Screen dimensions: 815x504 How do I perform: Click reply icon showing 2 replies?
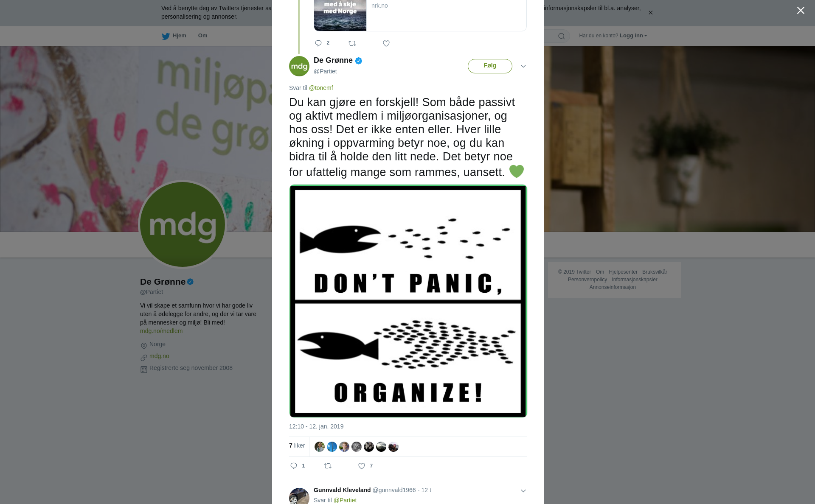[x=318, y=43]
